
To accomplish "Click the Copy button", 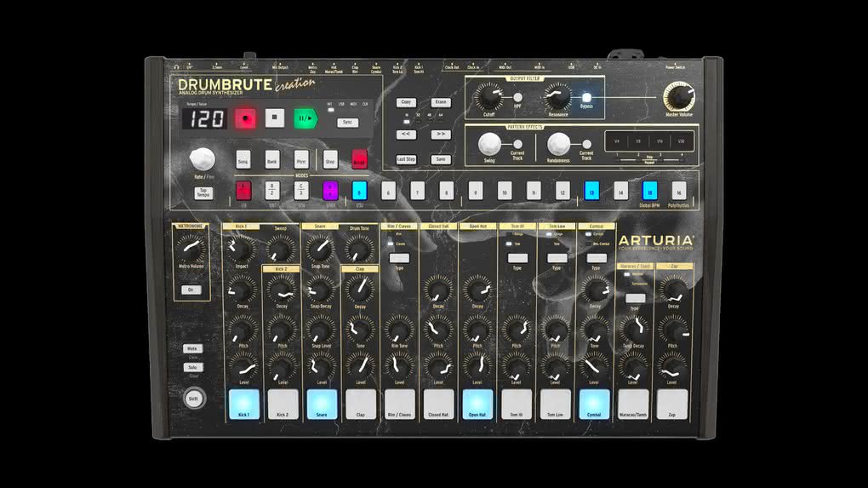I will tap(406, 102).
